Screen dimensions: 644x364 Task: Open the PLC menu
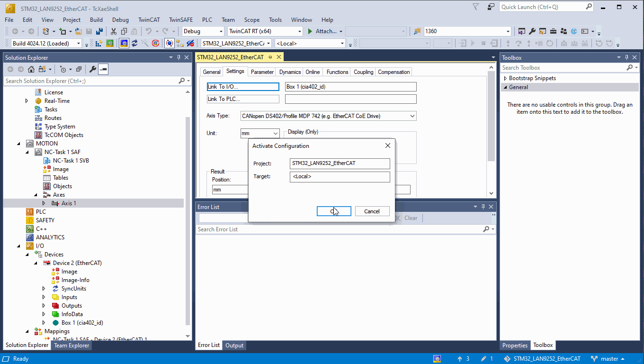(x=207, y=20)
